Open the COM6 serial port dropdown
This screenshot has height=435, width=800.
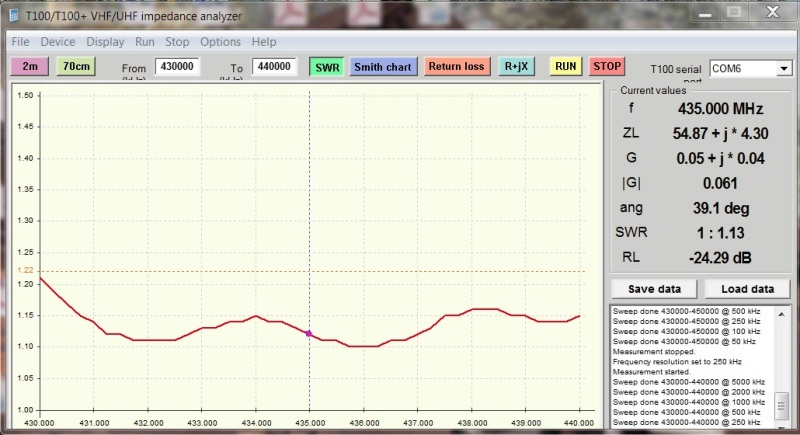pos(782,68)
